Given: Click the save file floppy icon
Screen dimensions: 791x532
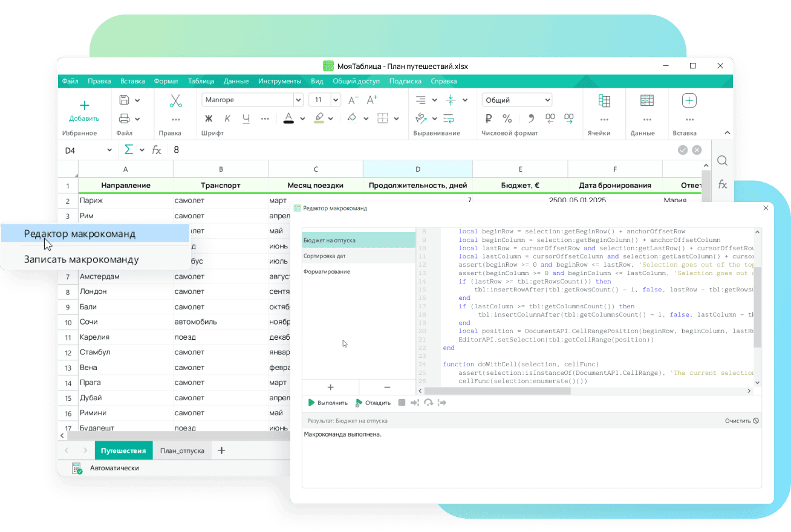Looking at the screenshot, I should click(124, 100).
